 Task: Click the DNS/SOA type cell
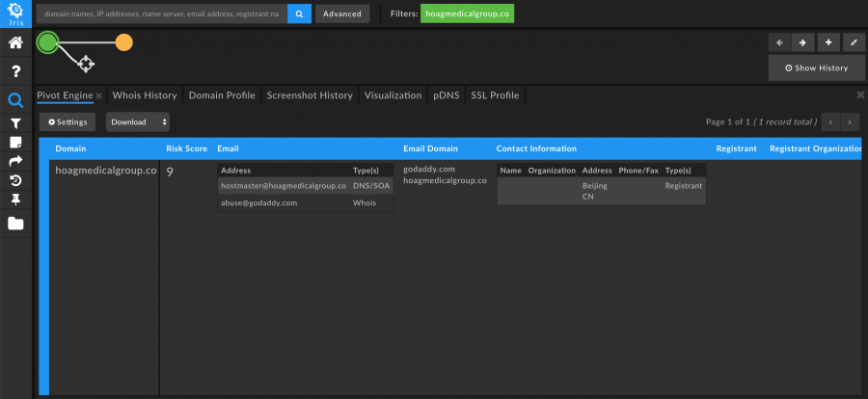(x=371, y=186)
